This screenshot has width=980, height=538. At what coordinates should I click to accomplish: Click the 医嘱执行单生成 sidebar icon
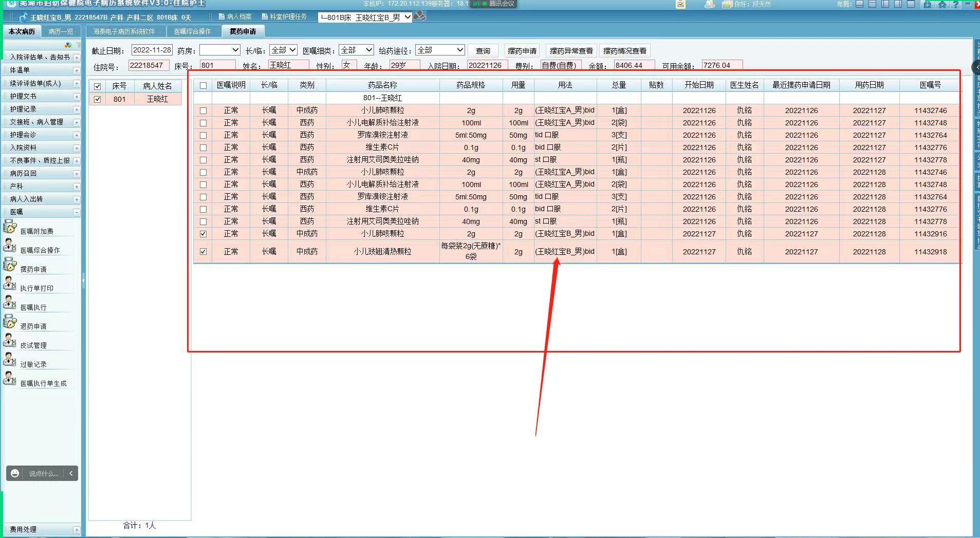10,378
